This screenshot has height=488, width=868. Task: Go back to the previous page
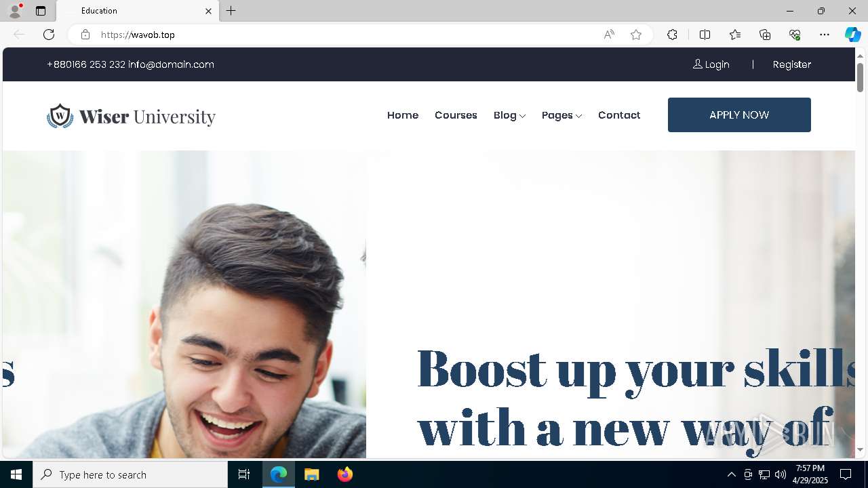point(19,35)
